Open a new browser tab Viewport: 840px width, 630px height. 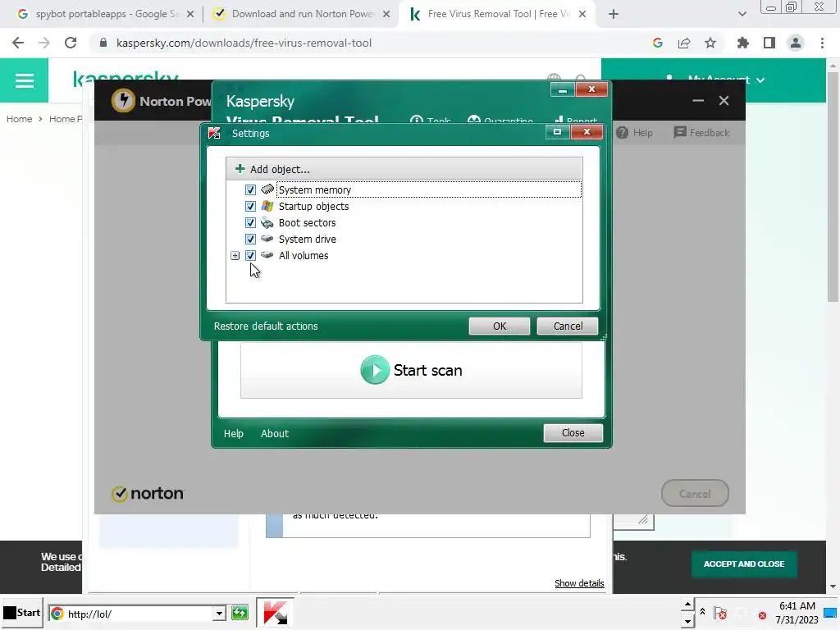[614, 15]
